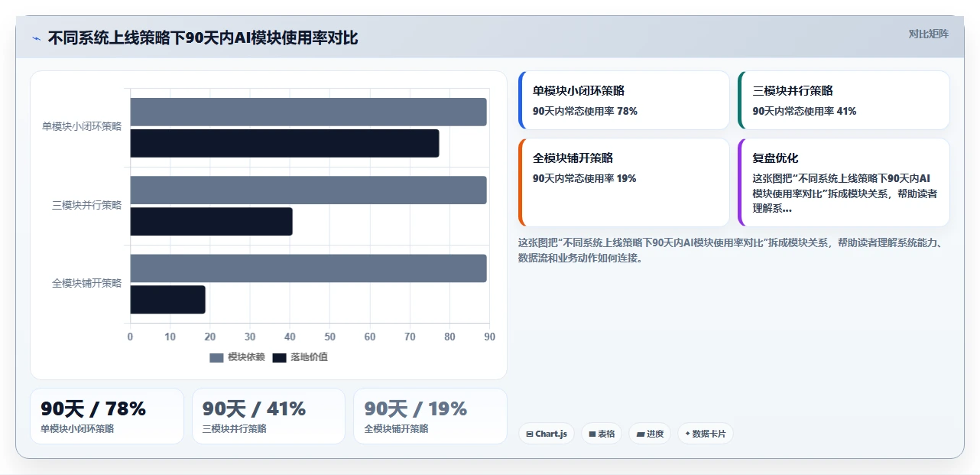980x475 pixels.
Task: Click the 90天内常态使用率 19% text
Action: [x=585, y=178]
